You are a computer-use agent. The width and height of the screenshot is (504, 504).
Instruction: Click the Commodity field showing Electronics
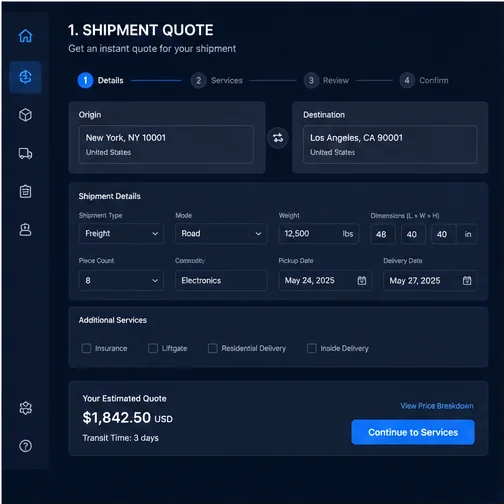click(x=221, y=281)
